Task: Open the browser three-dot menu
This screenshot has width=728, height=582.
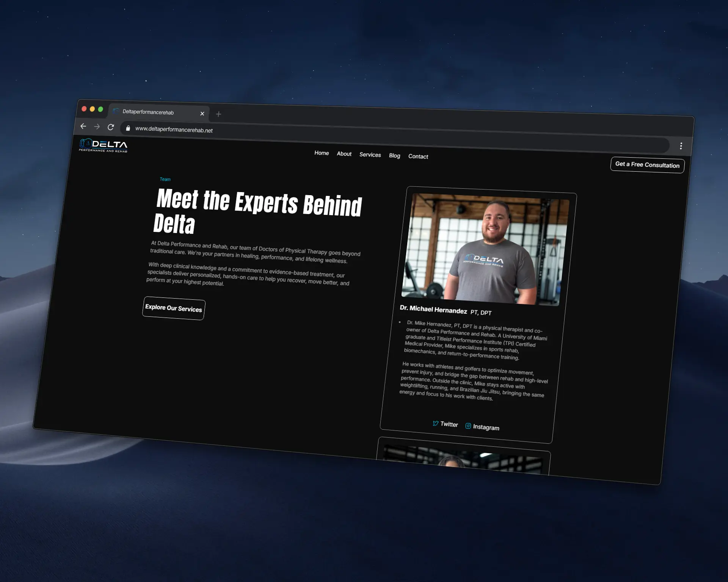Action: (x=681, y=146)
